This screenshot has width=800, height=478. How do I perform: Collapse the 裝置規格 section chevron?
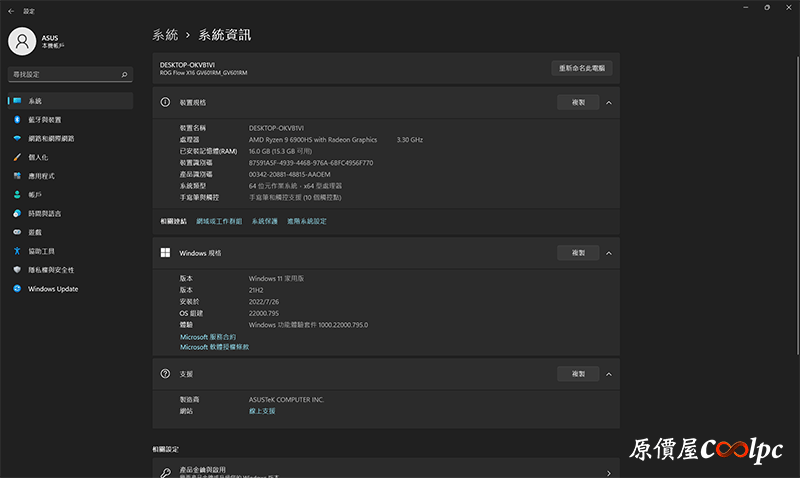[x=609, y=103]
